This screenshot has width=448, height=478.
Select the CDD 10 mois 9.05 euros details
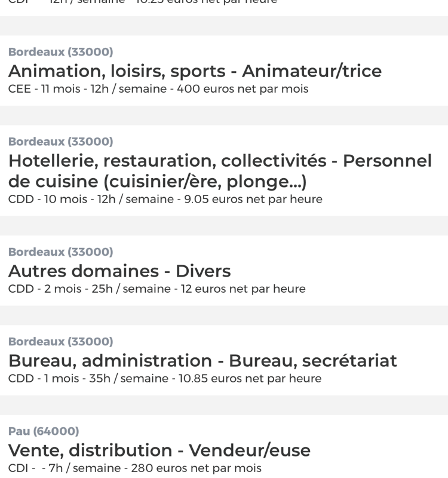[x=165, y=200]
